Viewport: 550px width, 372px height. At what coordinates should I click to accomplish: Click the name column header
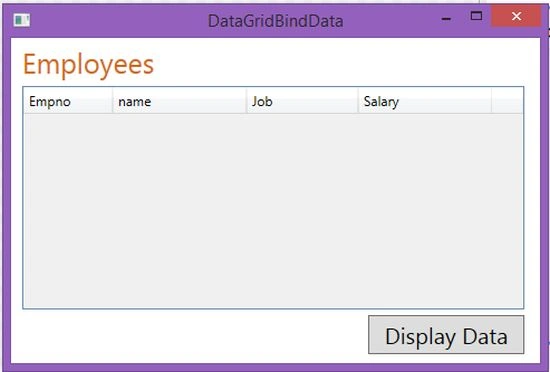[x=179, y=101]
